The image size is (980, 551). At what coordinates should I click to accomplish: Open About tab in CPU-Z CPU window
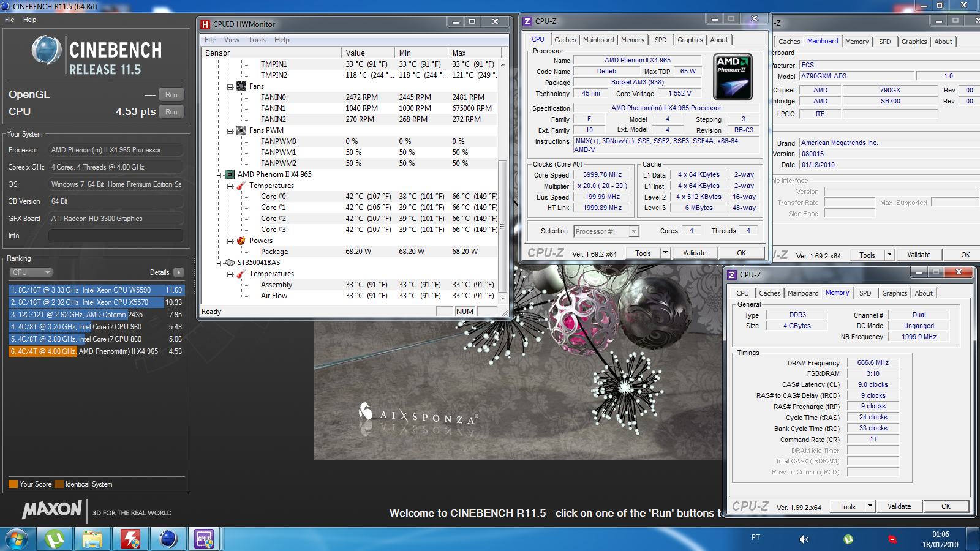tap(719, 40)
